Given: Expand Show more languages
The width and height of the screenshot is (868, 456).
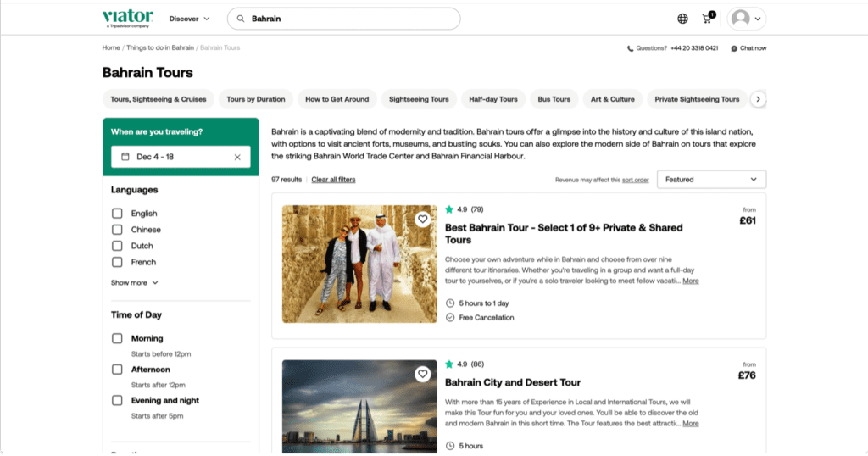Looking at the screenshot, I should tap(135, 283).
